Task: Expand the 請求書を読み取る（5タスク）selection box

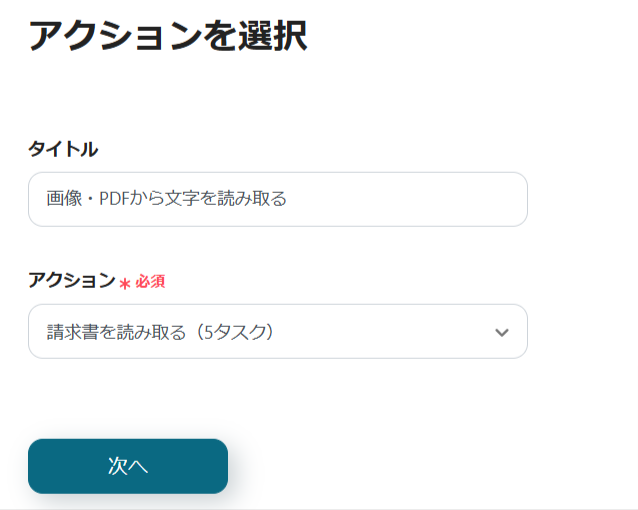Action: (277, 332)
